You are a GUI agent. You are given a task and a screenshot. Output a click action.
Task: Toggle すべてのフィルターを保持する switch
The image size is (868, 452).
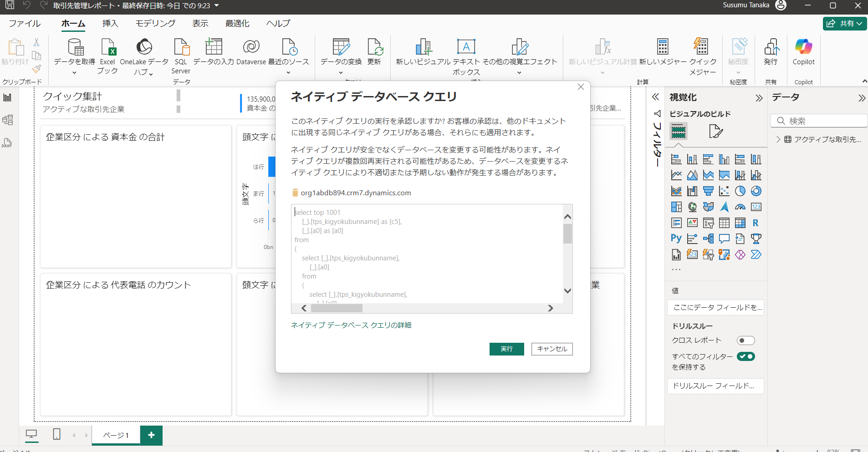point(746,356)
